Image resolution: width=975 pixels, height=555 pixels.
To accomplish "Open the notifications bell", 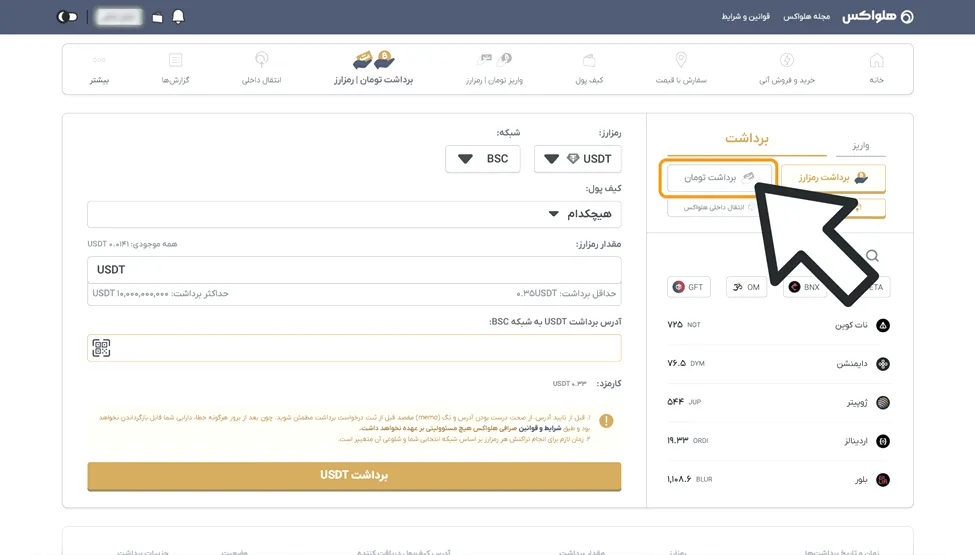I will (x=178, y=17).
